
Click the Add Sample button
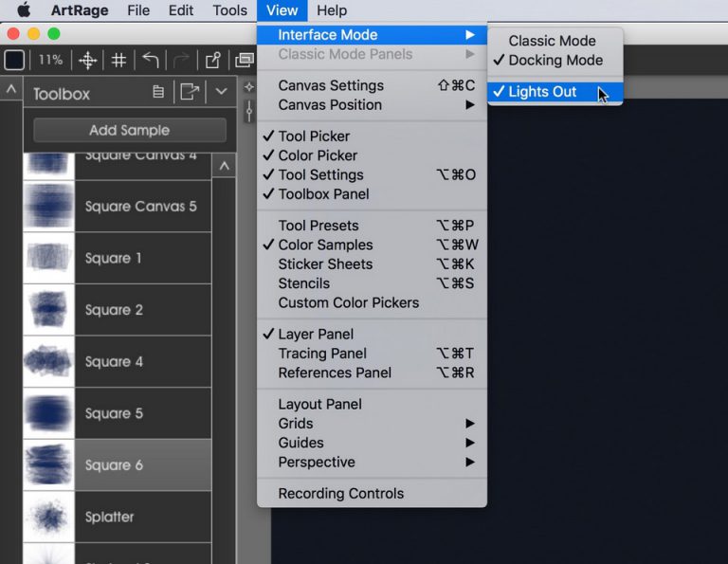[130, 130]
